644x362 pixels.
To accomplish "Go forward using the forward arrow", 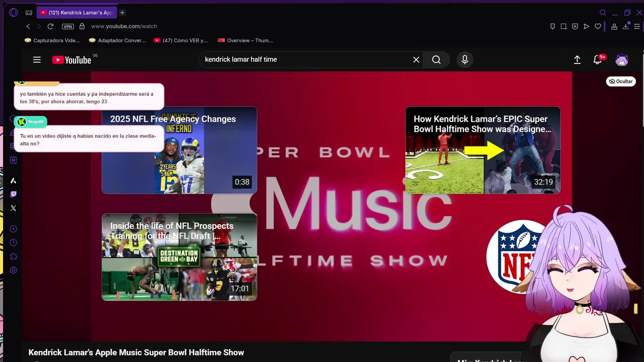I will click(39, 26).
